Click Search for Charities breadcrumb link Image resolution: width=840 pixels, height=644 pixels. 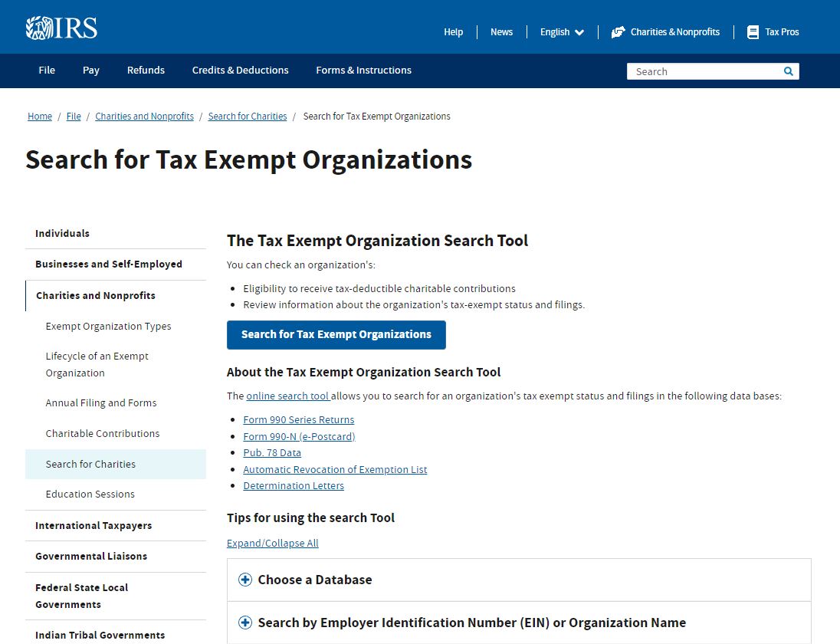pyautogui.click(x=248, y=117)
